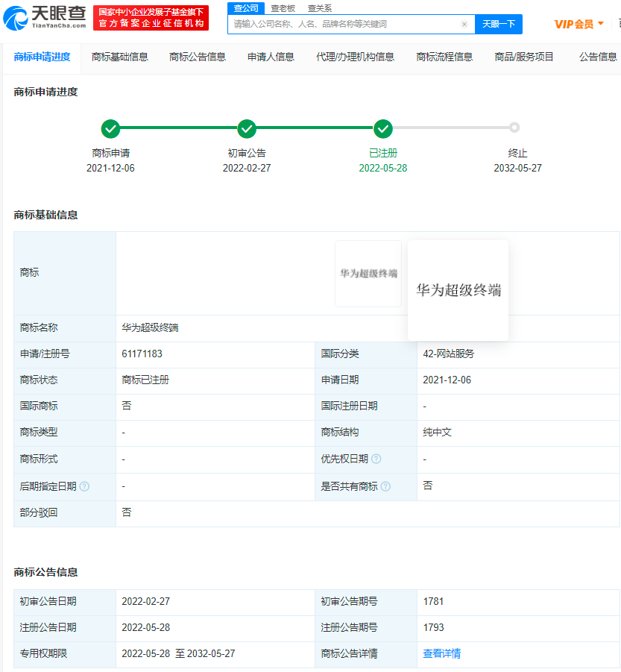621x672 pixels.
Task: Click the 42-网站服务 classification value
Action: point(448,354)
